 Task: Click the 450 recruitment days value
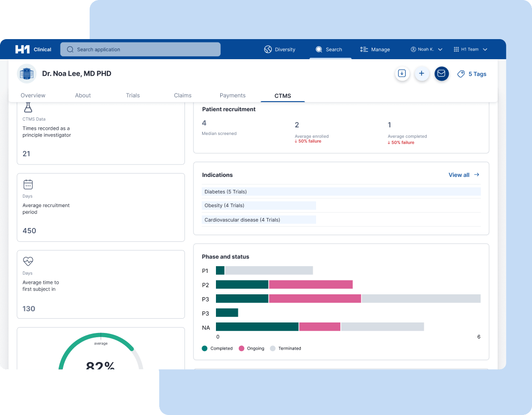click(29, 231)
